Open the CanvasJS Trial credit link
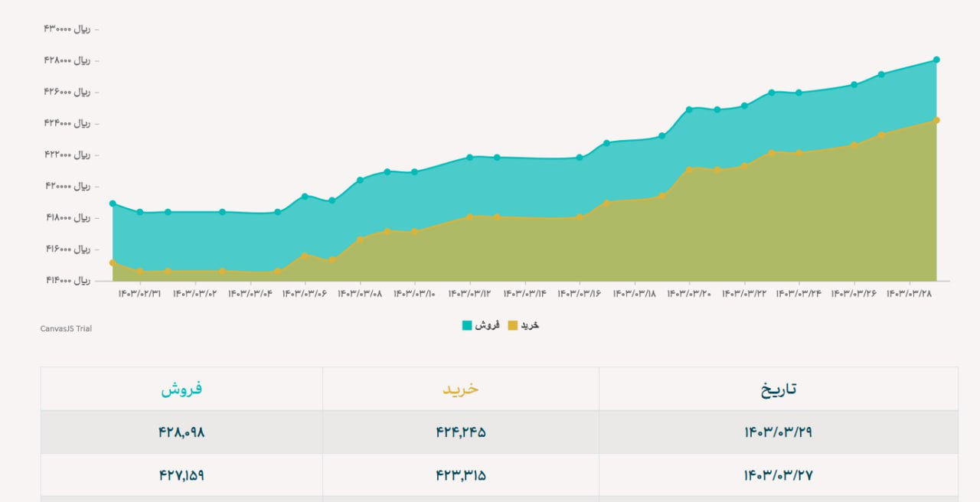This screenshot has width=980, height=502. pyautogui.click(x=66, y=329)
